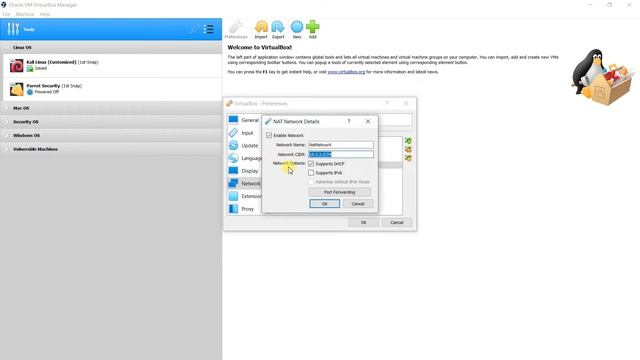640x360 pixels.
Task: Open the General preferences category
Action: tap(244, 120)
